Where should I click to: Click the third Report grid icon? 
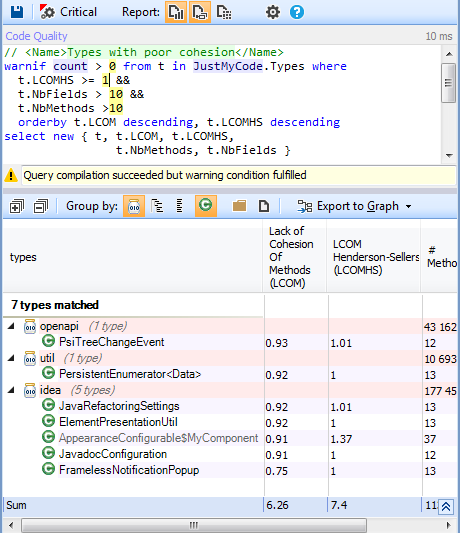click(224, 12)
